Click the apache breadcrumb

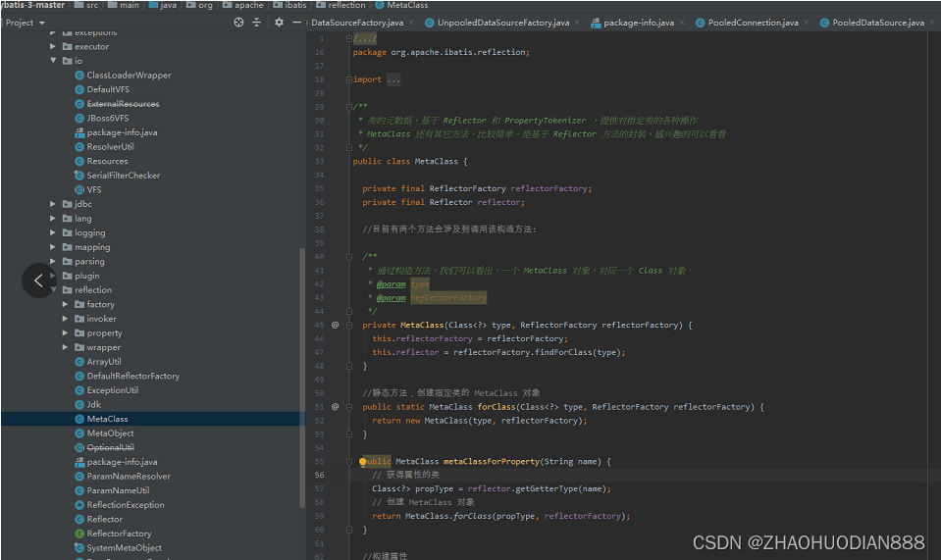pos(243,5)
